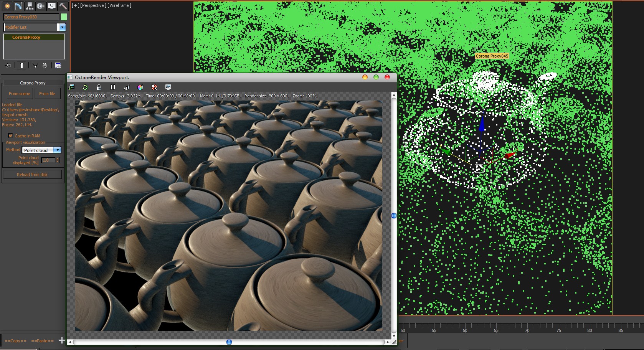Open the Wireframe shading menu
The image size is (644, 350).
(119, 5)
